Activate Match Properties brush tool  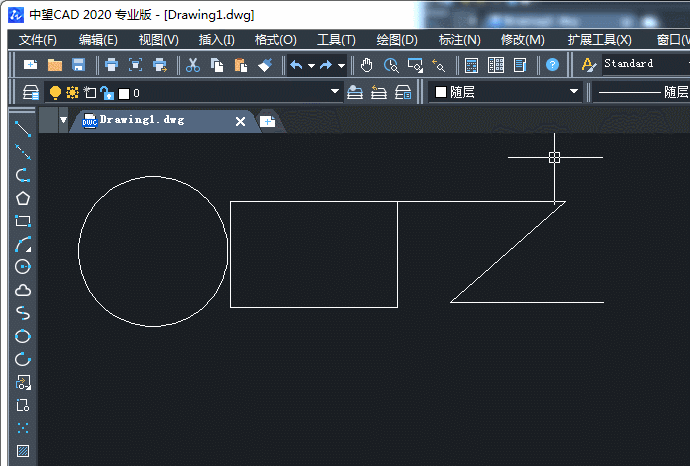click(265, 65)
